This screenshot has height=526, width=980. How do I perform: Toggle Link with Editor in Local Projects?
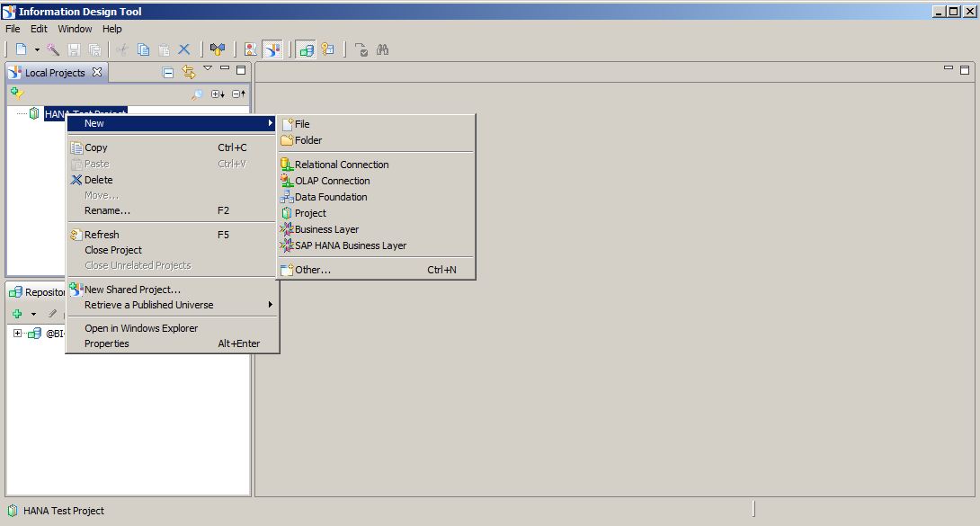[188, 72]
